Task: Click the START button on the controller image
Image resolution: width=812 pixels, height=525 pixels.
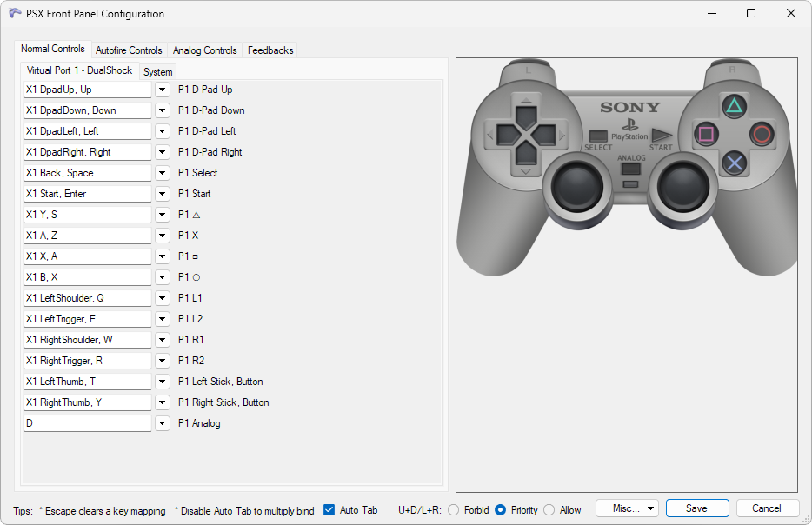Action: 662,136
